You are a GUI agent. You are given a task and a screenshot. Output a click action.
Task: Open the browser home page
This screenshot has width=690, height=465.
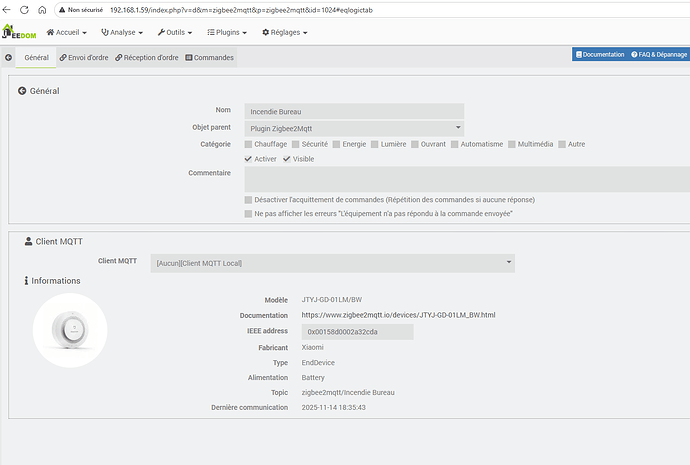[42, 10]
